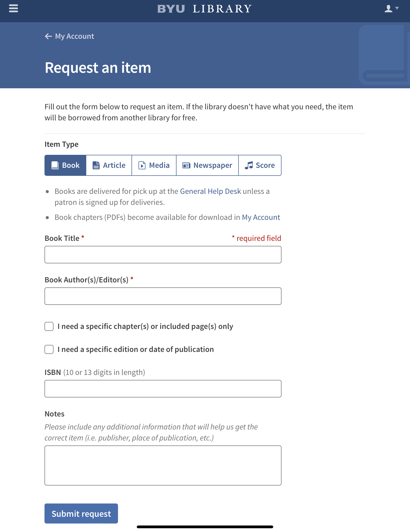Select the Newspaper item type
This screenshot has width=410, height=532.
tap(207, 165)
